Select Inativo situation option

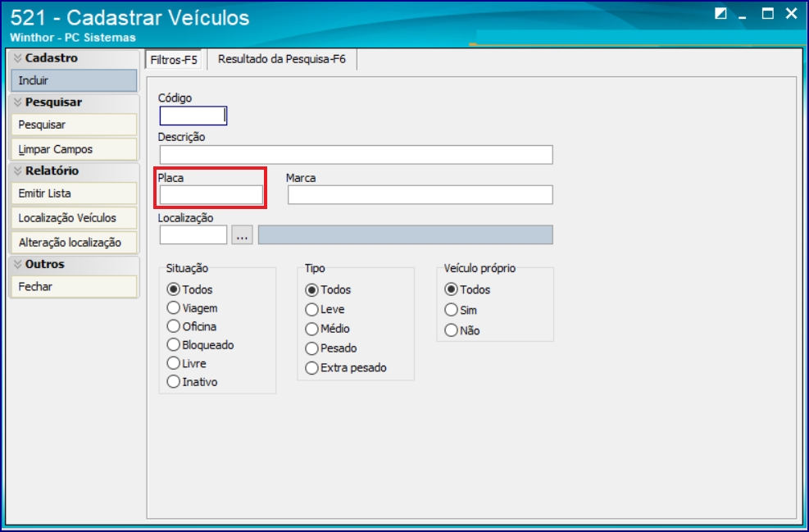pos(193,382)
